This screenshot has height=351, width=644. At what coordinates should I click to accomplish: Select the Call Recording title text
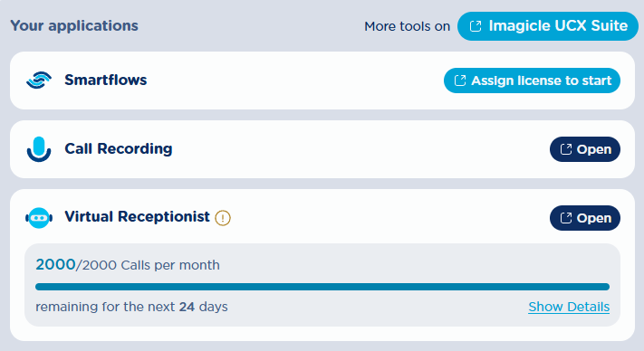click(x=119, y=149)
